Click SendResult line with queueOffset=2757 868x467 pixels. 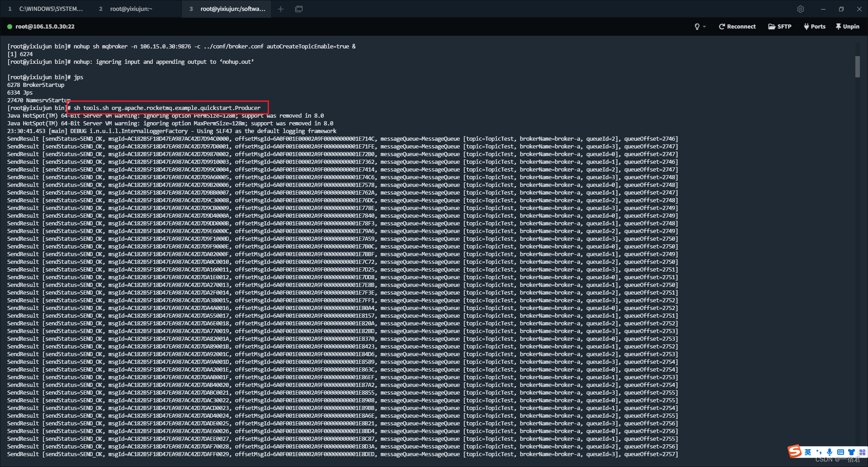tap(343, 454)
